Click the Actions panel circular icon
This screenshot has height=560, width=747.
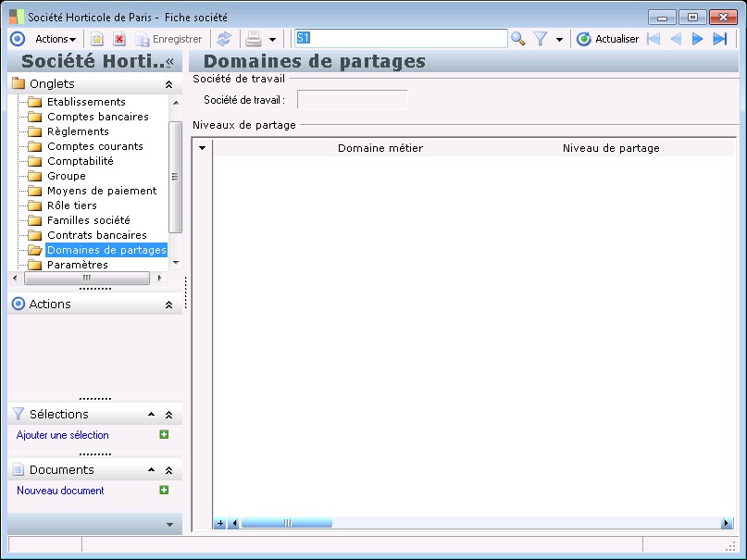(19, 304)
